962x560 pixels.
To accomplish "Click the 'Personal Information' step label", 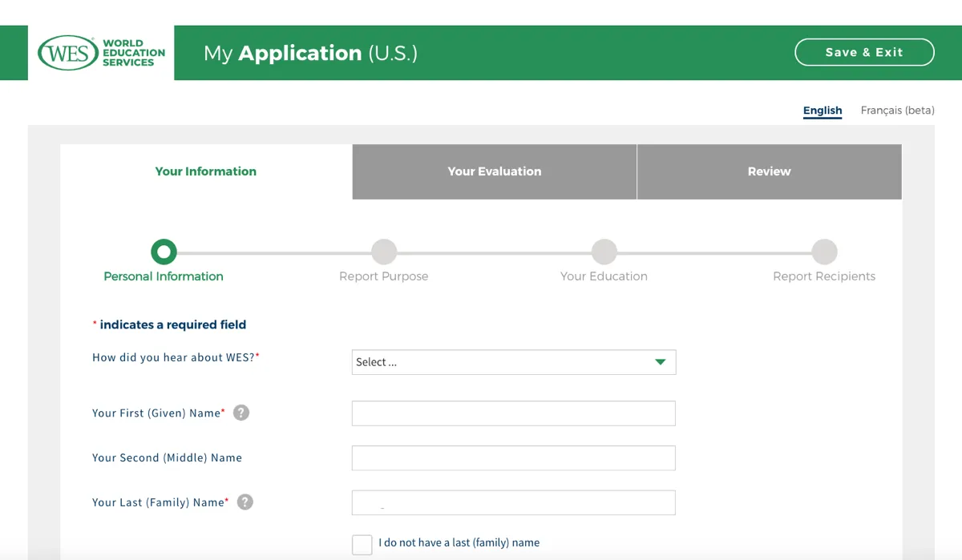I will [164, 276].
